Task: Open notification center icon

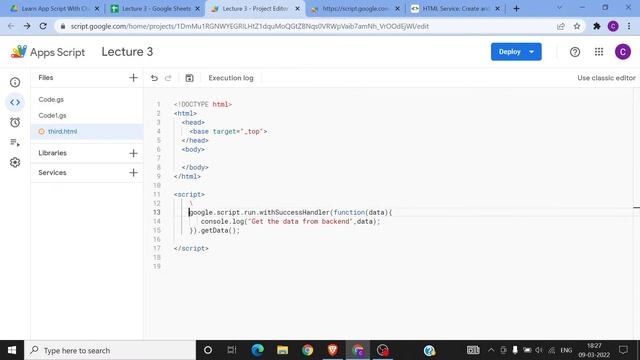Action: tap(623, 350)
